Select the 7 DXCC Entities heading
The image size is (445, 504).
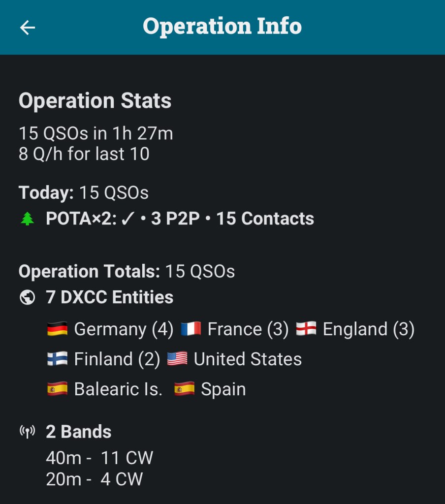(109, 297)
